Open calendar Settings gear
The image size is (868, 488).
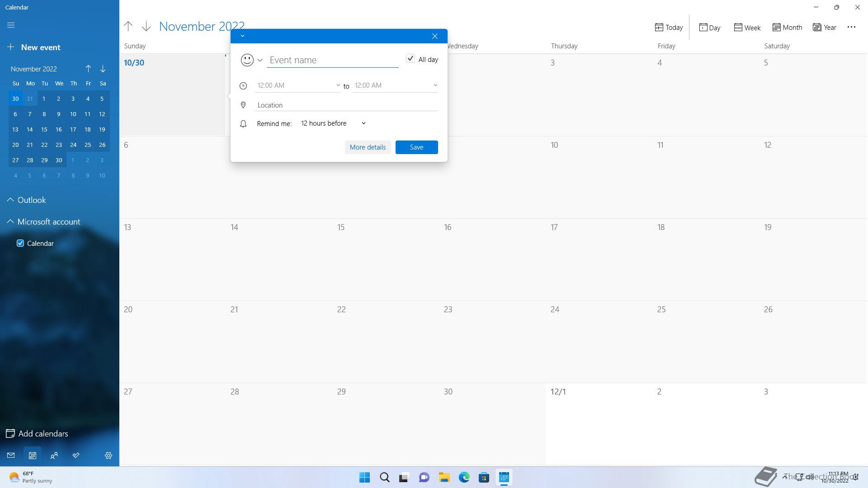coord(108,455)
